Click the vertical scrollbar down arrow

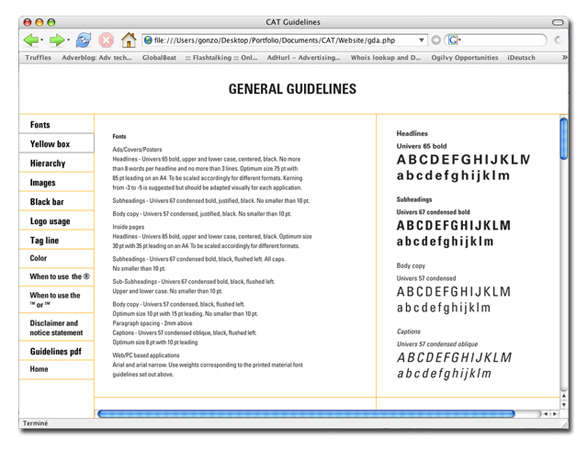click(564, 405)
